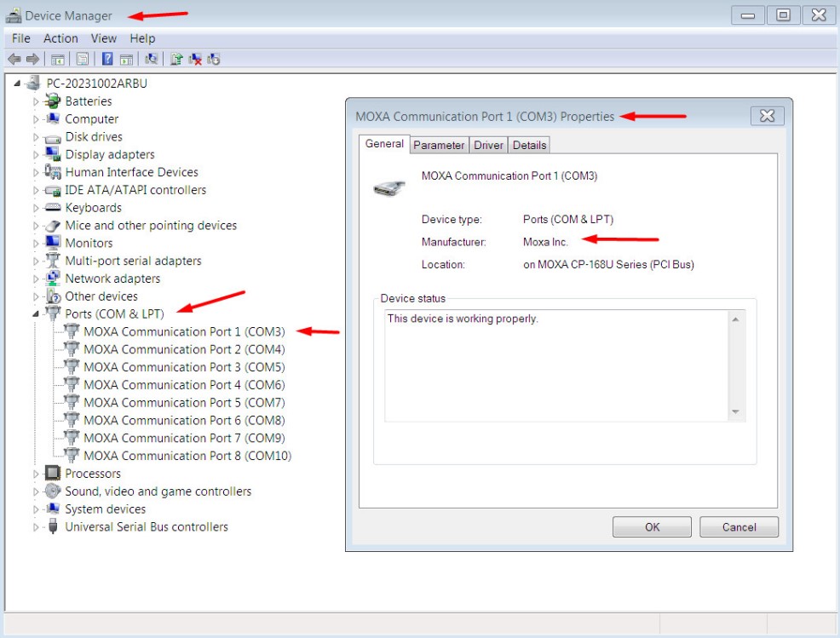840x638 pixels.
Task: Click the blue Help question mark icon
Action: [x=107, y=59]
